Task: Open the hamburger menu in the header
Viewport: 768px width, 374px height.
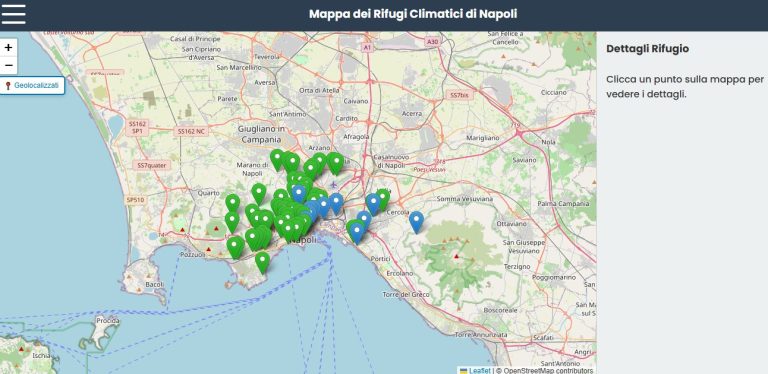Action: tap(13, 14)
